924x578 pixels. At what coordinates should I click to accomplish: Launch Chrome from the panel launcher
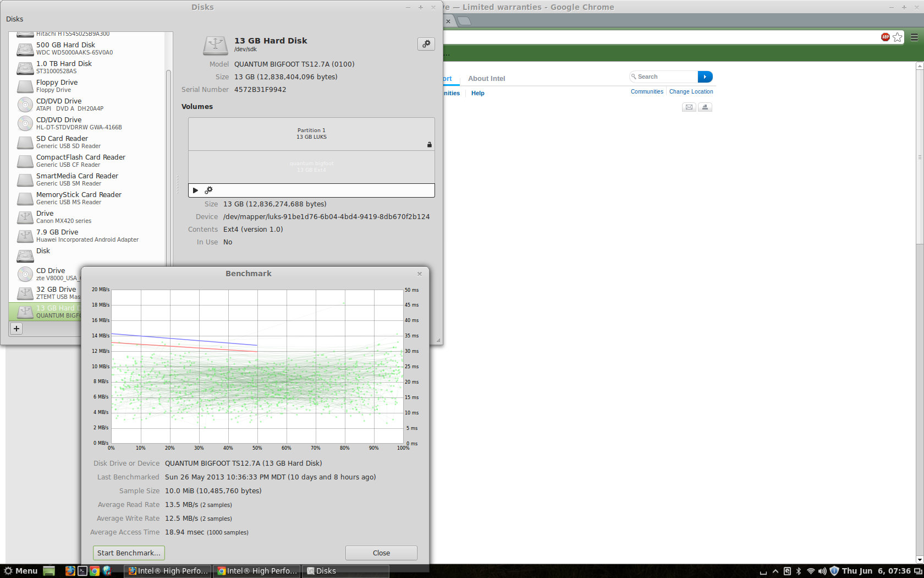click(x=95, y=571)
